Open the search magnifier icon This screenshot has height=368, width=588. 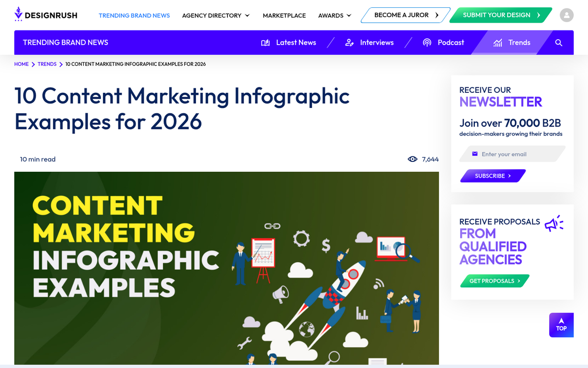pos(559,43)
